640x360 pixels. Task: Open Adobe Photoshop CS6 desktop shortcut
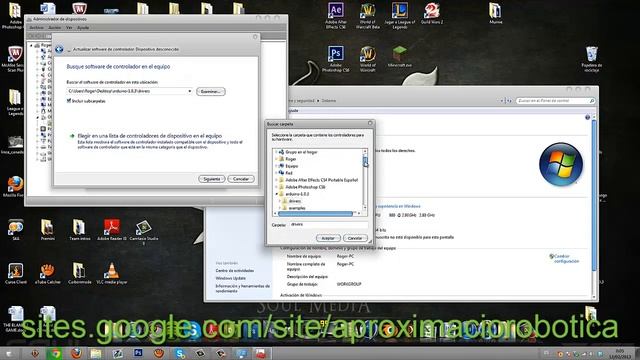[x=336, y=59]
